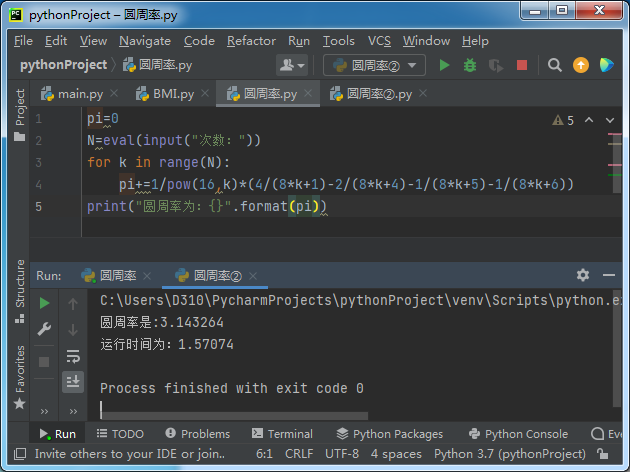
Task: Click up the stack trace arrow
Action: point(73,304)
